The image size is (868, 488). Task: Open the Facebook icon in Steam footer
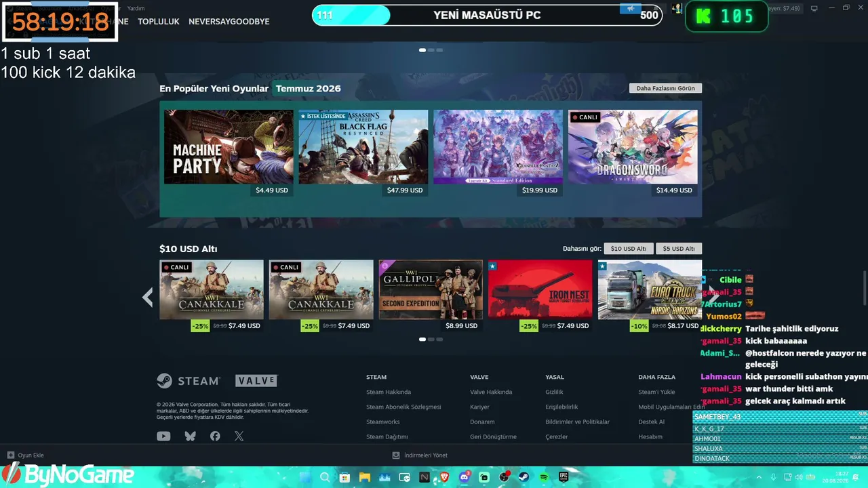215,436
